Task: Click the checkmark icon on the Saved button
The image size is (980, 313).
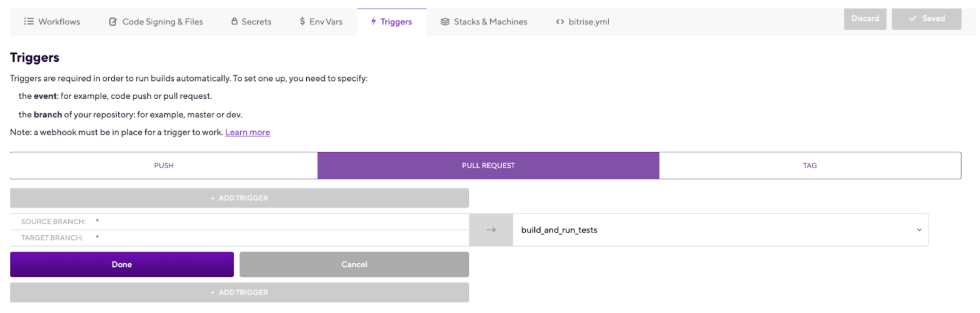Action: 912,18
